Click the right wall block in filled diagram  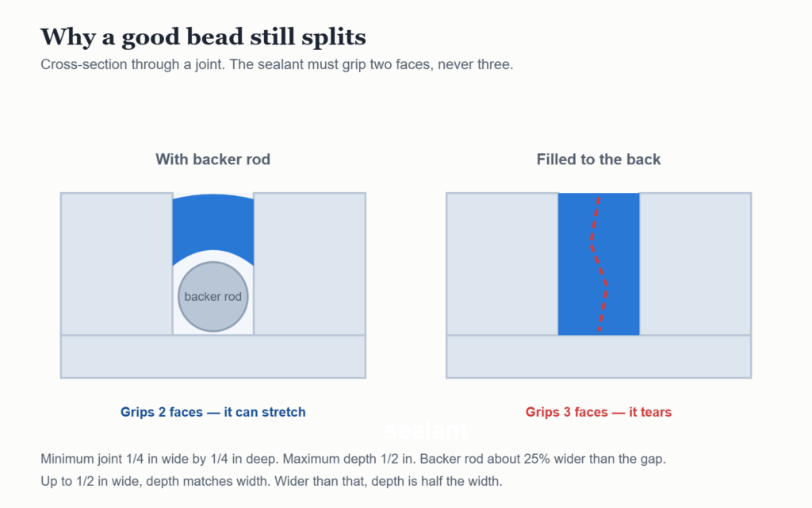pyautogui.click(x=695, y=264)
